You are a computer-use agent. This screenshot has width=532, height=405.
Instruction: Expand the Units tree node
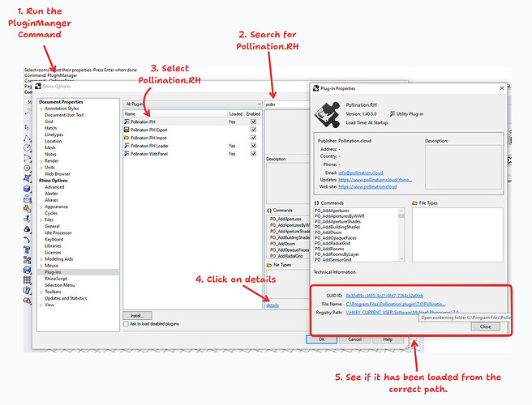tap(41, 168)
